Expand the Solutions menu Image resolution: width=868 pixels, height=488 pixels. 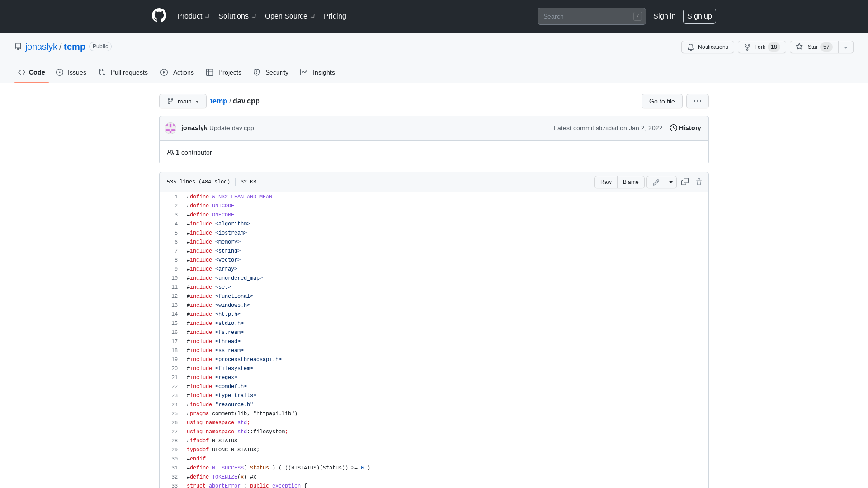(x=237, y=16)
